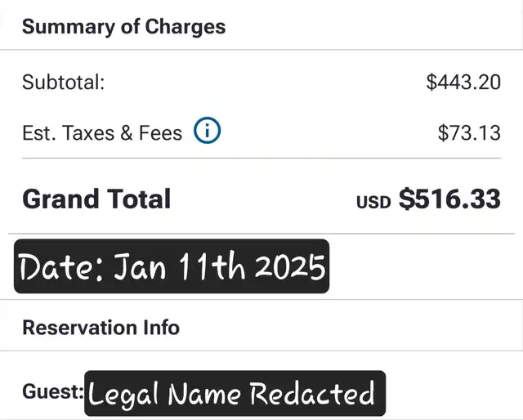Click the info icon beside Est. Taxes & Fees

click(208, 131)
